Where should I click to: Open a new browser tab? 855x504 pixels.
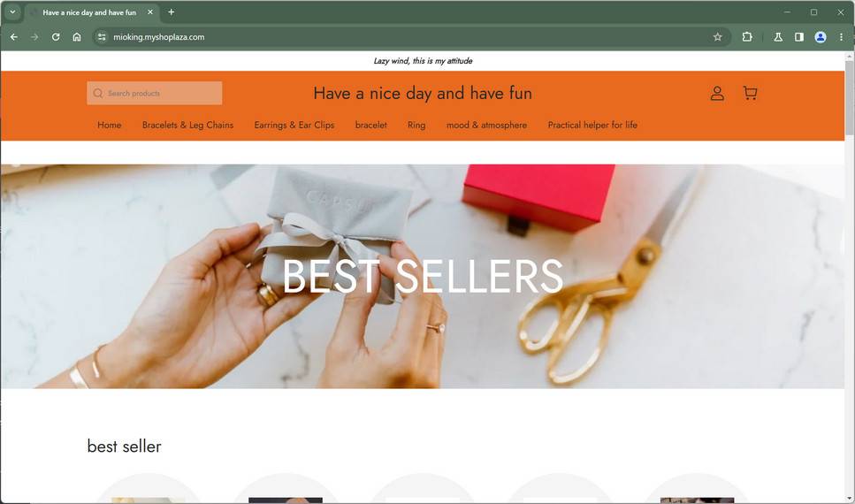coord(172,12)
